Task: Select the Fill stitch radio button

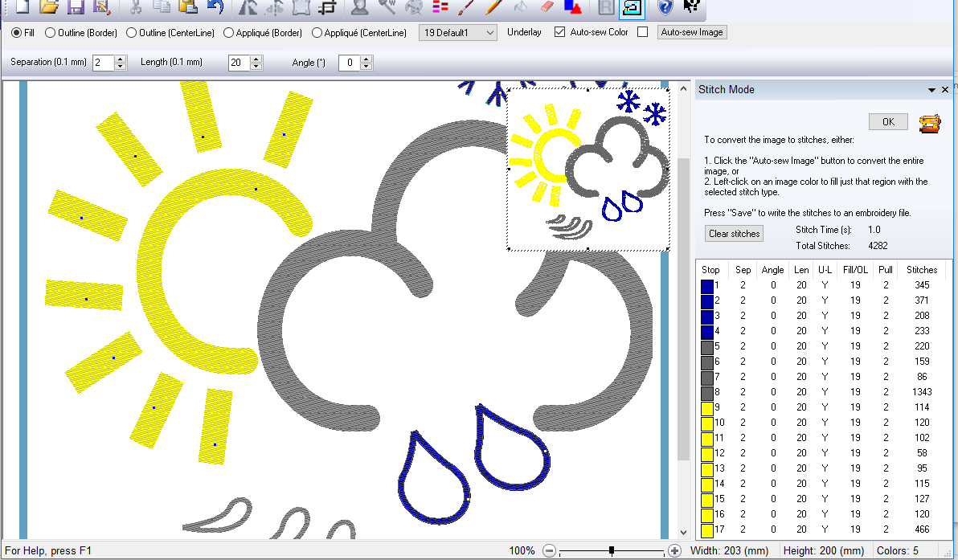Action: click(17, 32)
